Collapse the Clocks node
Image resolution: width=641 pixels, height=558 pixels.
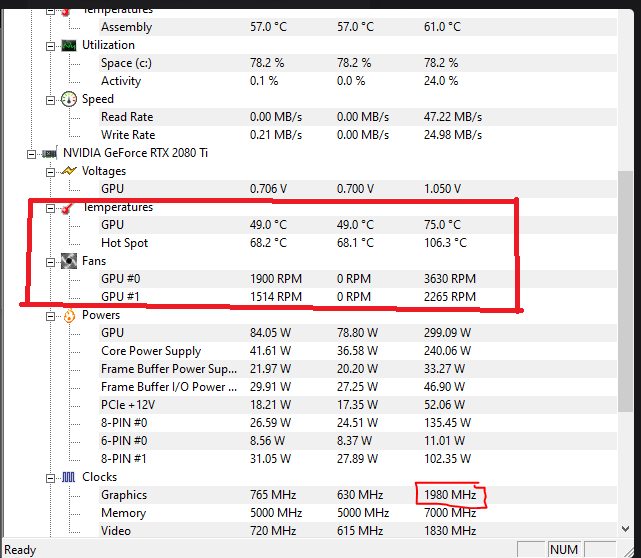tap(50, 478)
